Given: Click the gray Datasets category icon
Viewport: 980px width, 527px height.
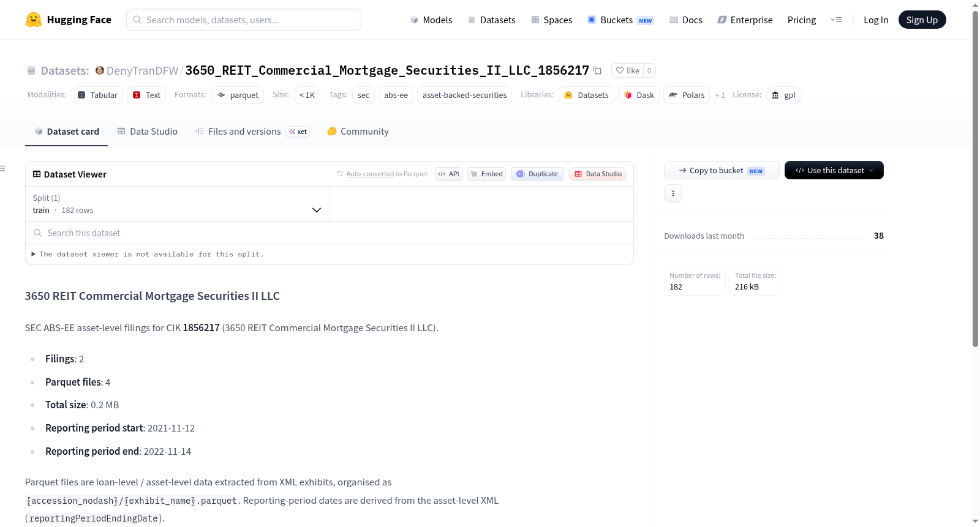Looking at the screenshot, I should click(31, 70).
